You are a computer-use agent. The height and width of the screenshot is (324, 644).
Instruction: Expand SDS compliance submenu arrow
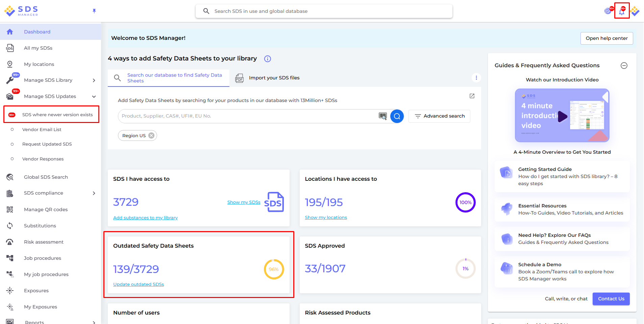click(x=94, y=193)
